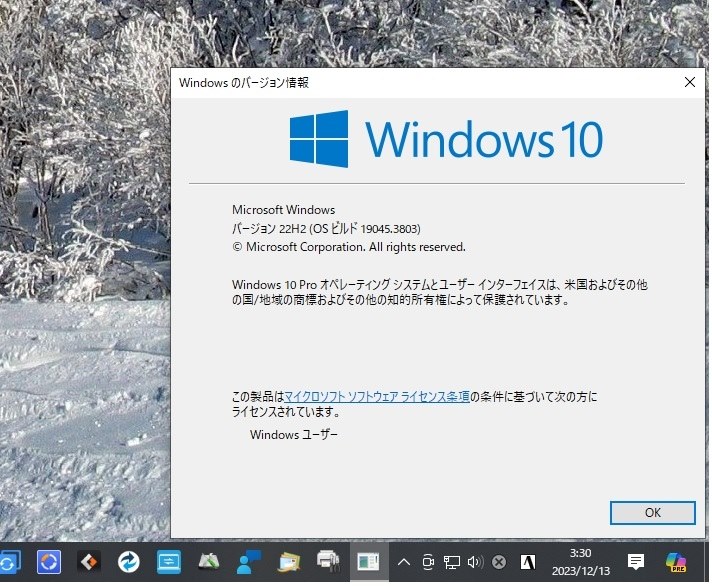The image size is (712, 586).
Task: Open the speaker volume tray icon
Action: click(x=475, y=562)
